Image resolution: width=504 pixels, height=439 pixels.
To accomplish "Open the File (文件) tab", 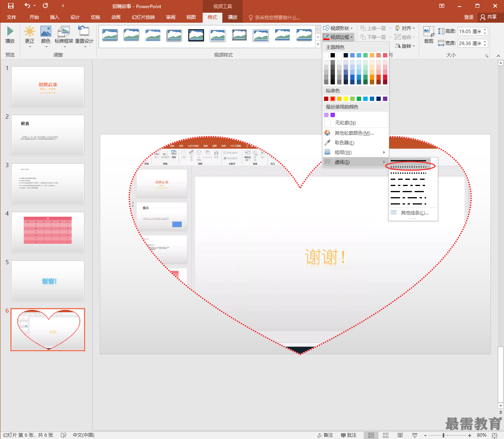I will pos(12,17).
